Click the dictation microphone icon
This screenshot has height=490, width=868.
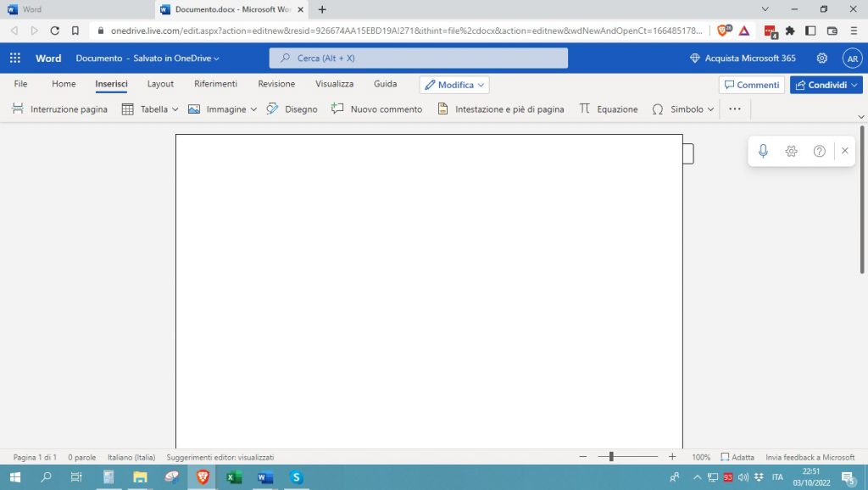point(763,151)
